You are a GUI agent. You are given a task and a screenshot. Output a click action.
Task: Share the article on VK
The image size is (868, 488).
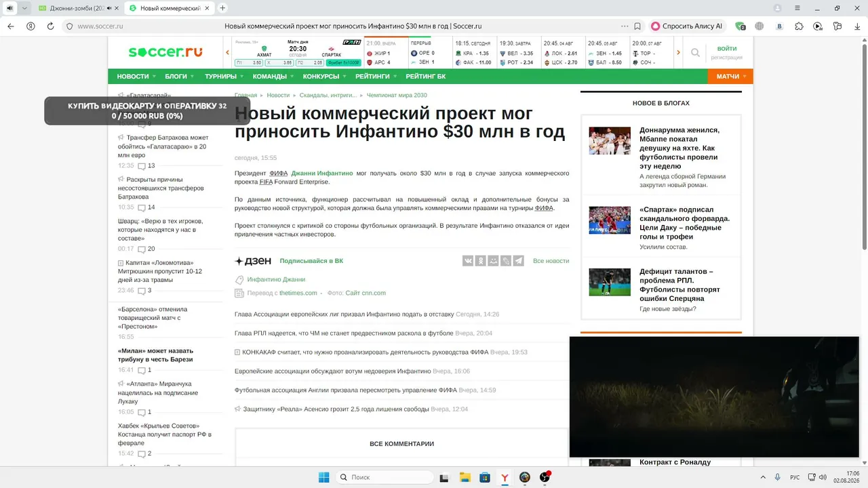click(x=468, y=261)
